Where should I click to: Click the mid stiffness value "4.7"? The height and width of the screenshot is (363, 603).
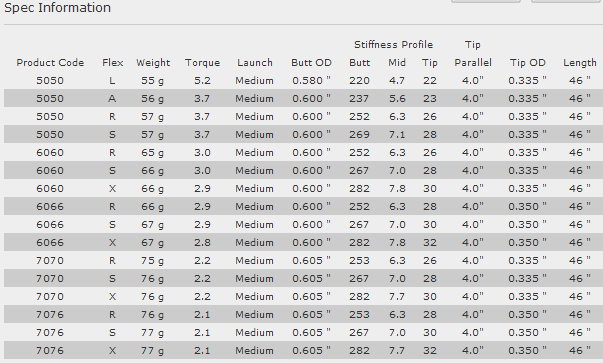pos(397,81)
